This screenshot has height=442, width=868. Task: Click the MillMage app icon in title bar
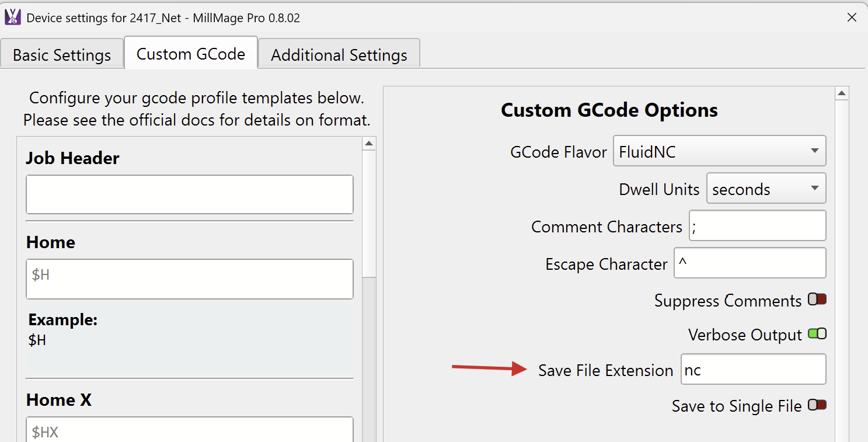(x=13, y=17)
